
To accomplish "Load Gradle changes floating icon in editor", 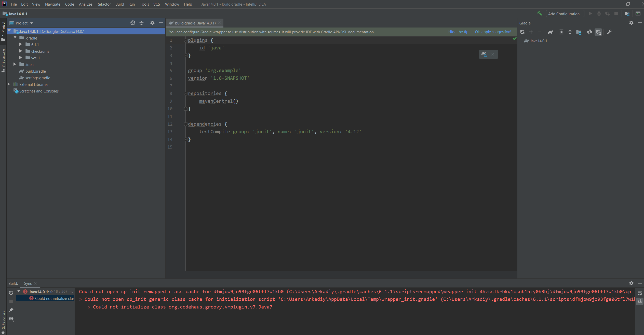I will click(x=484, y=54).
